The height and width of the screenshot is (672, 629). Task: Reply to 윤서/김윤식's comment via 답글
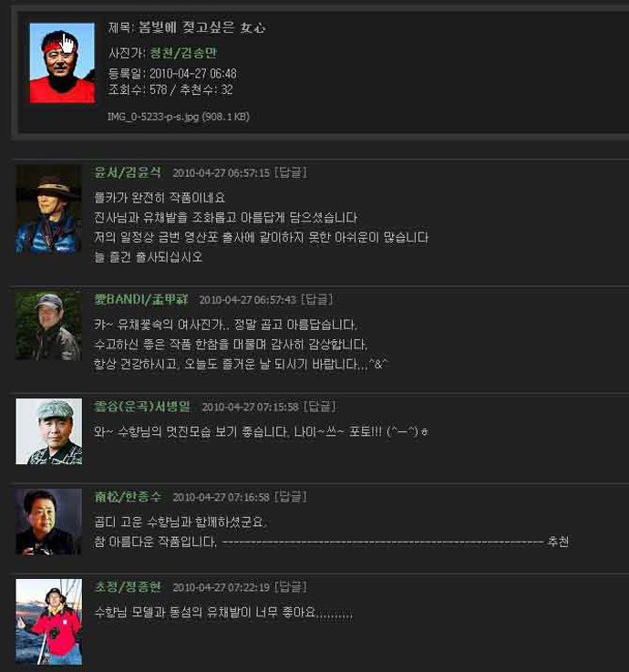(291, 172)
